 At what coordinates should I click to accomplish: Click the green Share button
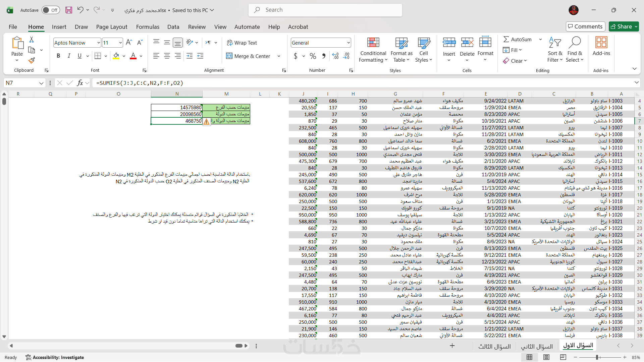pyautogui.click(x=622, y=26)
